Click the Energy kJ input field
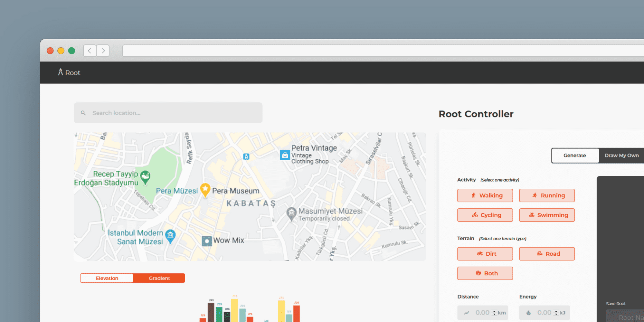644x322 pixels. [x=545, y=313]
